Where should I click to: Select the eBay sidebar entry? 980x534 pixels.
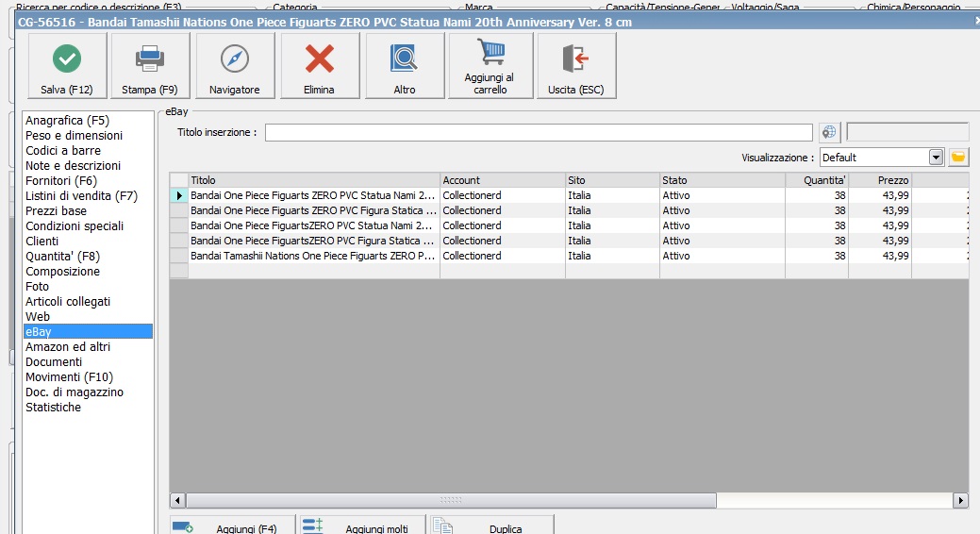(x=88, y=331)
